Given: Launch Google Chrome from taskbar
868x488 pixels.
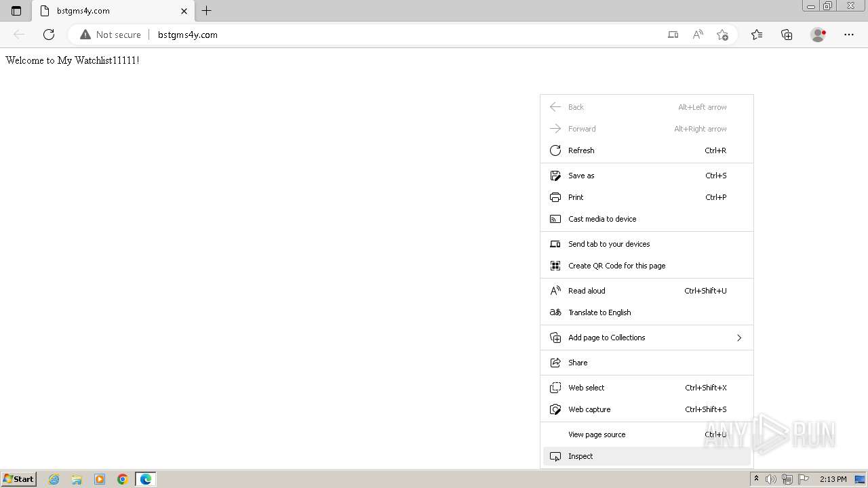Looking at the screenshot, I should pos(123,479).
